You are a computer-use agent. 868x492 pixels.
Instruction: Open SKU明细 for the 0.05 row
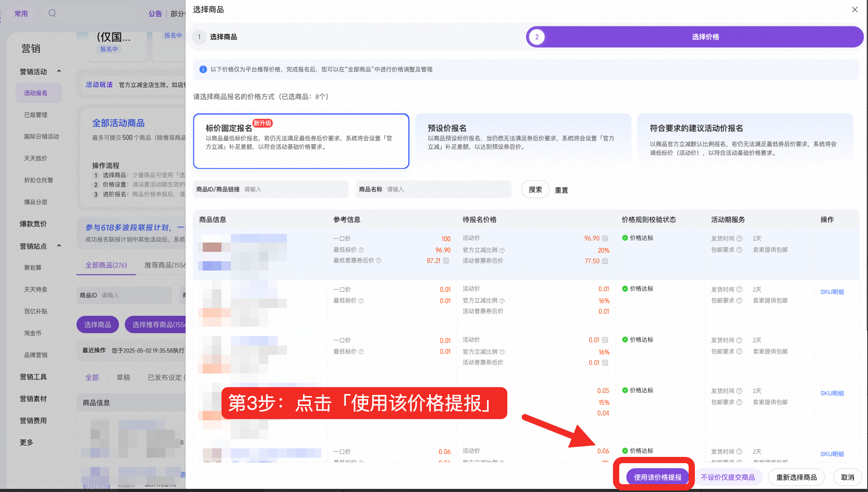point(832,393)
